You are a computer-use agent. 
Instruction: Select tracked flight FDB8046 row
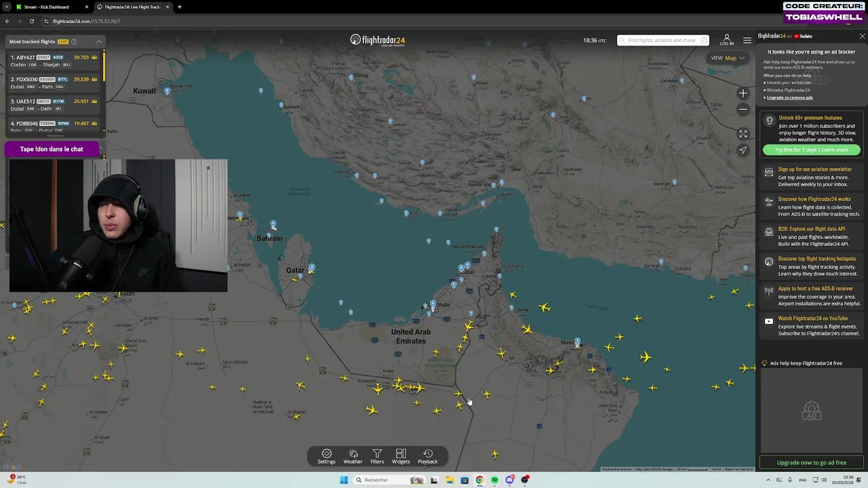tap(54, 126)
